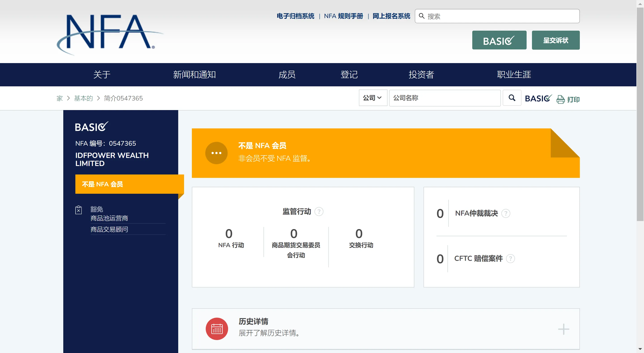Click 商品池运营商 in the sidebar

109,218
